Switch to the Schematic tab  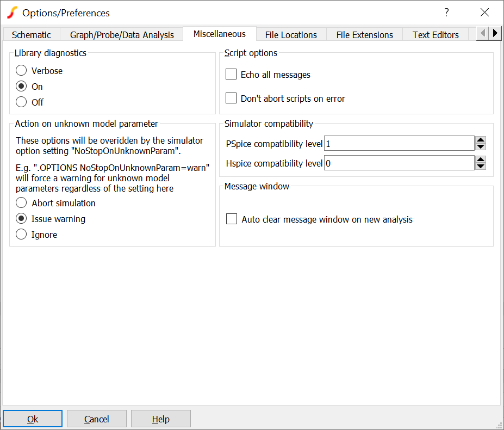32,35
